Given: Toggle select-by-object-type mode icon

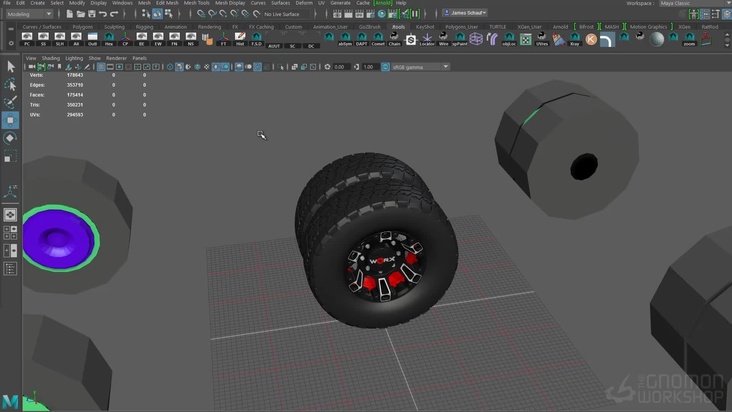Looking at the screenshot, I should (157, 14).
